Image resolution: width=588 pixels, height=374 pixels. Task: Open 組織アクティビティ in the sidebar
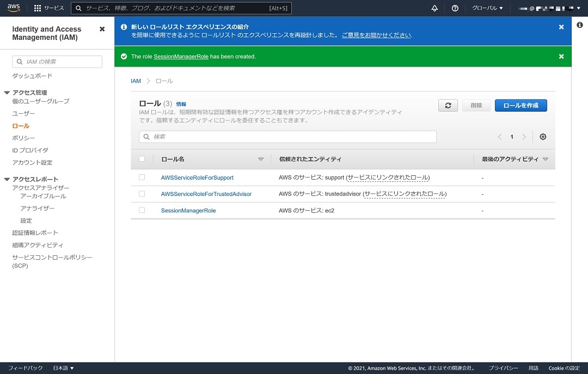(x=38, y=245)
